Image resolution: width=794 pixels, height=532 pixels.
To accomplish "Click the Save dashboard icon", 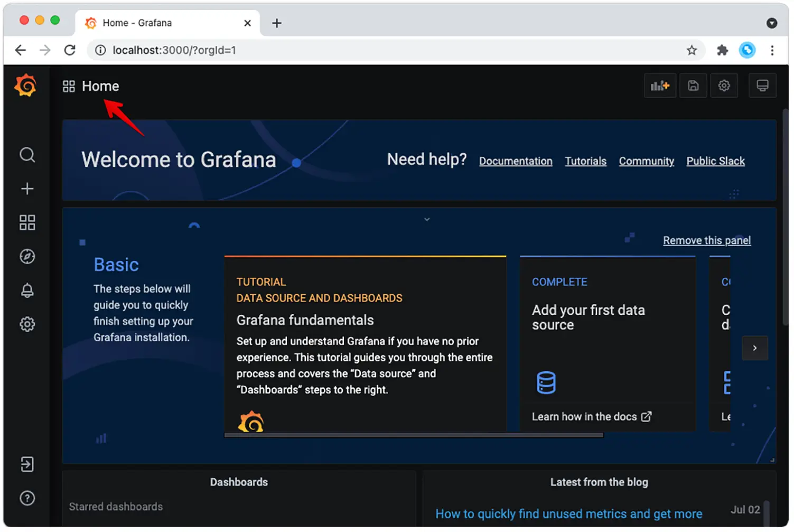I will coord(693,86).
